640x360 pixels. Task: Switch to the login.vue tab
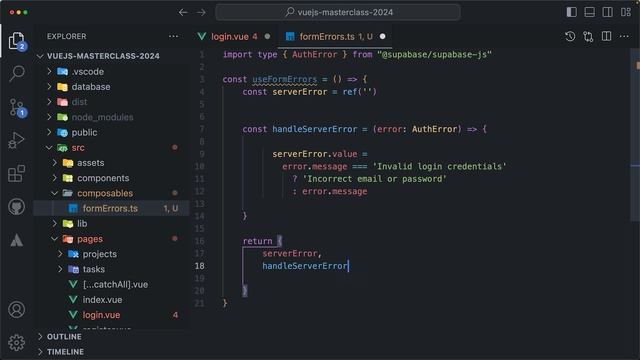coord(234,36)
